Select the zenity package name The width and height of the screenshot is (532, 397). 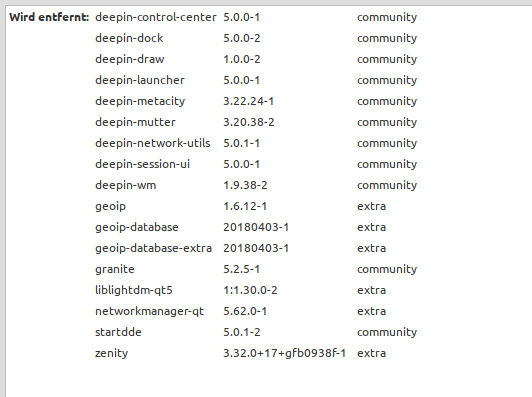112,353
